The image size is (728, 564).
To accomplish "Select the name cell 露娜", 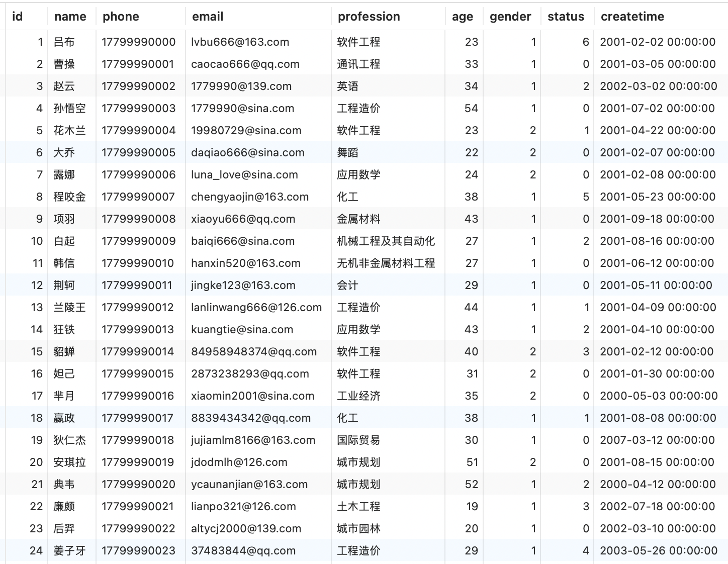I will (64, 175).
